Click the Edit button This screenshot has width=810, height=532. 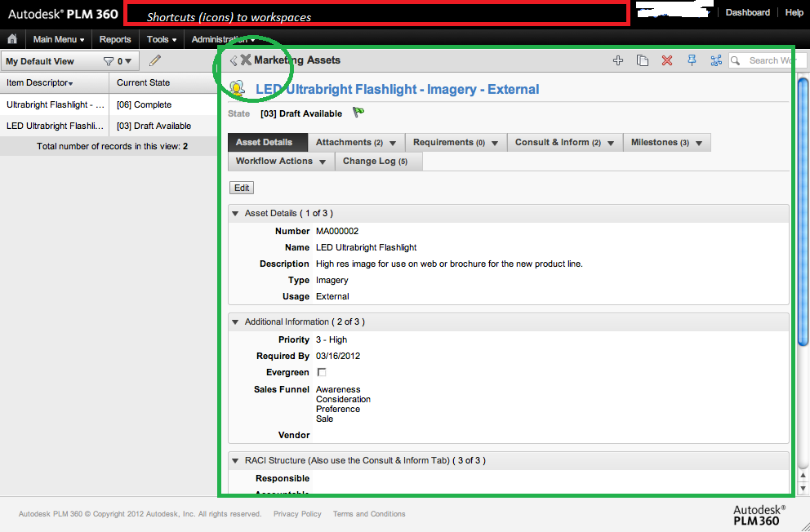pyautogui.click(x=242, y=188)
